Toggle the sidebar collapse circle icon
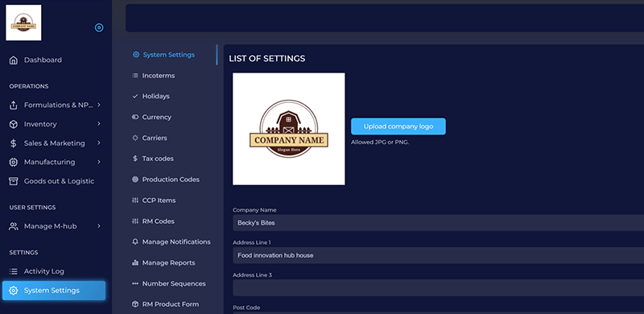The width and height of the screenshot is (644, 314). [99, 27]
